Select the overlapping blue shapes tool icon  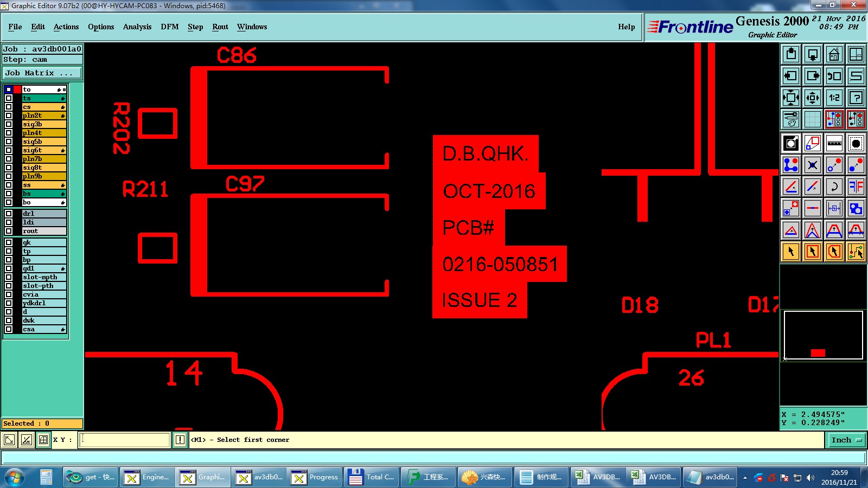tap(856, 208)
